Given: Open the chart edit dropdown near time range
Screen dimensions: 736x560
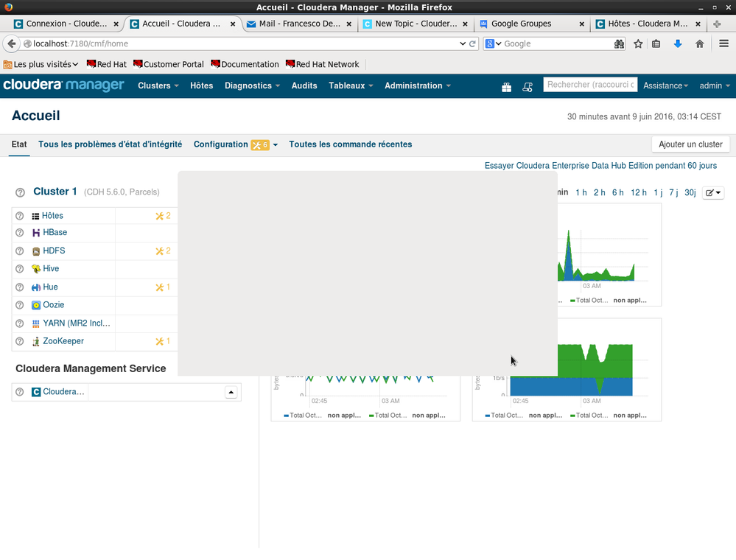Looking at the screenshot, I should tap(712, 192).
